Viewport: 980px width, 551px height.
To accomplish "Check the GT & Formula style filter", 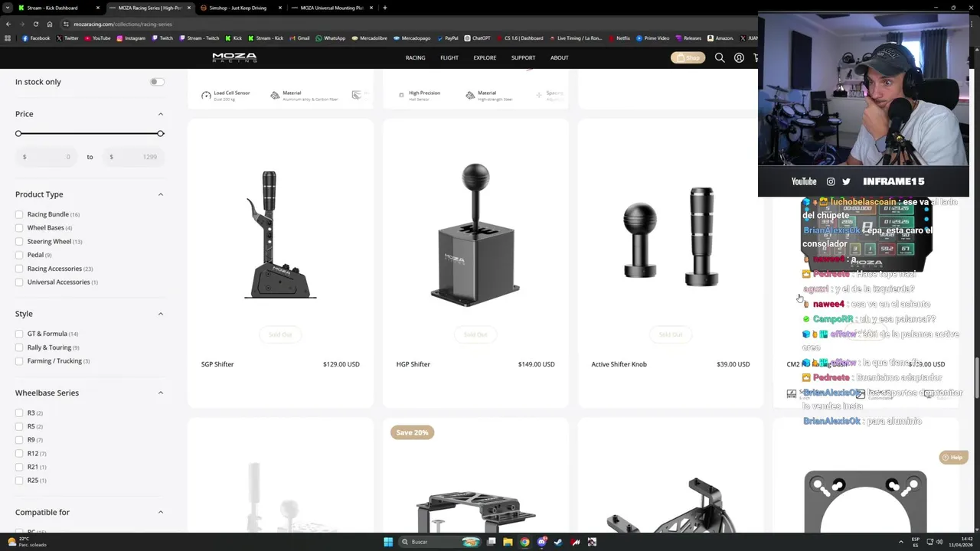I will pyautogui.click(x=19, y=334).
